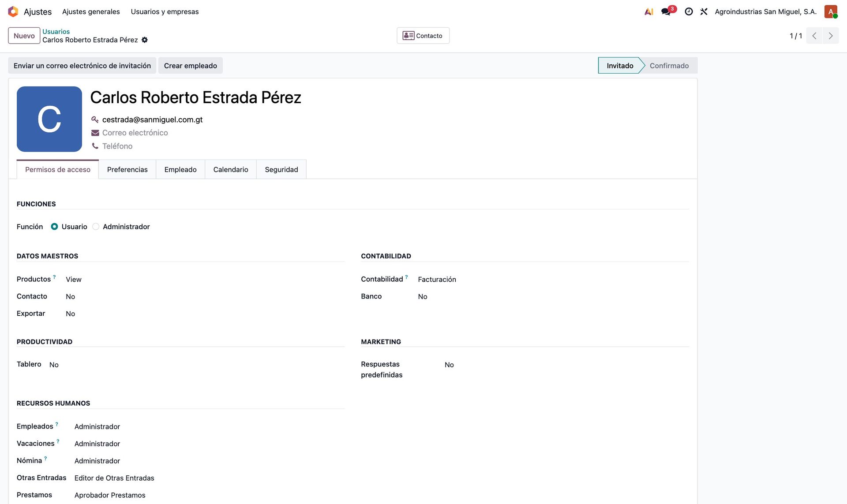
Task: Open the record actions gear icon
Action: [x=144, y=40]
